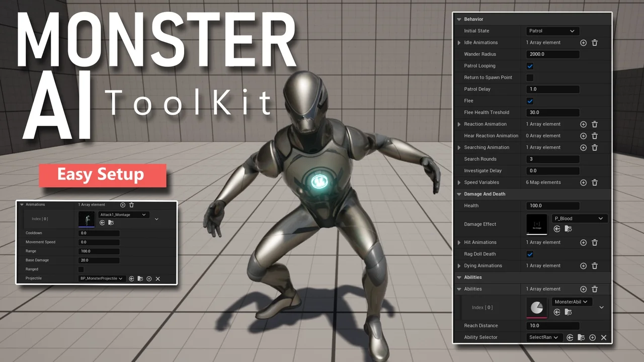Enable Return to Spawn Point
The image size is (644, 362).
[x=530, y=77]
